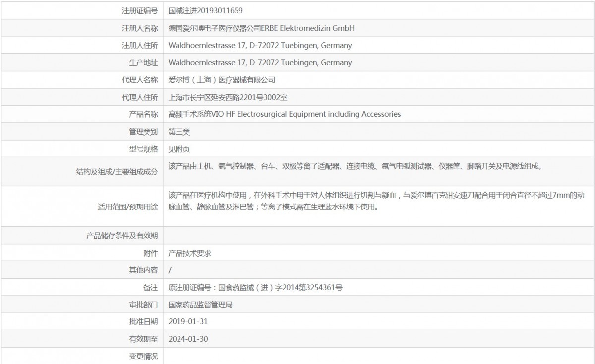This screenshot has height=364, width=595.
Task: Select the structure composition description text
Action: 355,166
